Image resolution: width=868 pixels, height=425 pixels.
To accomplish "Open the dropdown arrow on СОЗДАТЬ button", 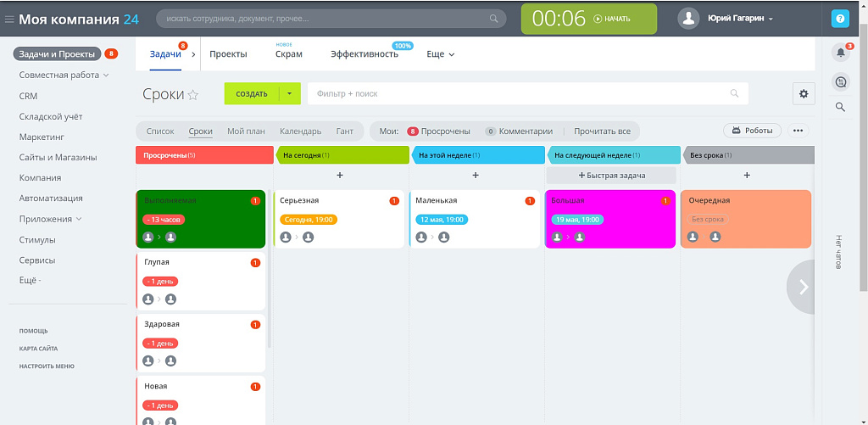I will 289,93.
